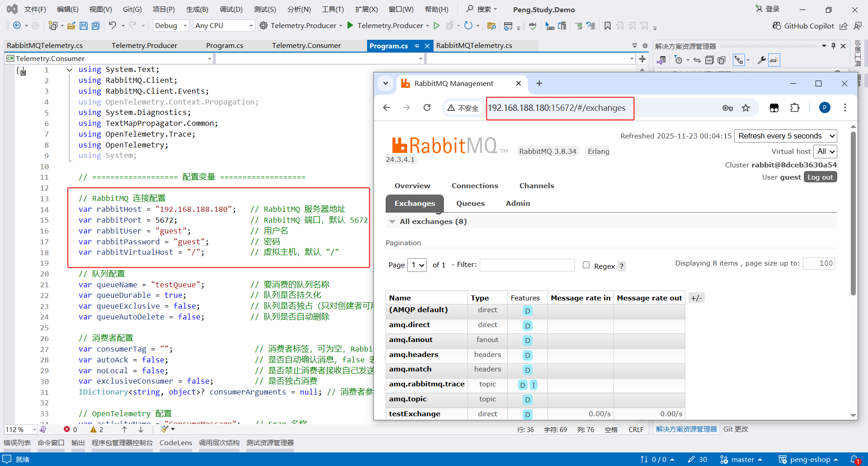Open the Overview tab in RabbitMQ
The image size is (868, 466).
pyautogui.click(x=412, y=186)
